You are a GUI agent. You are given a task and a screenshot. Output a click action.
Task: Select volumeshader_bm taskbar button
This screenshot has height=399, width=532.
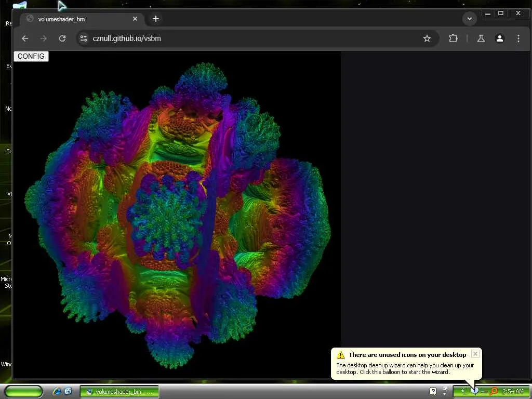coord(119,392)
